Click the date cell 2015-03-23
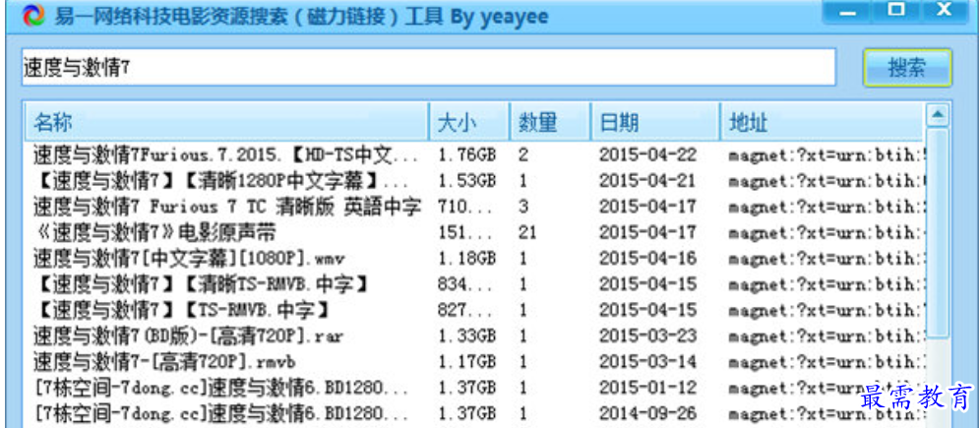 pos(647,336)
